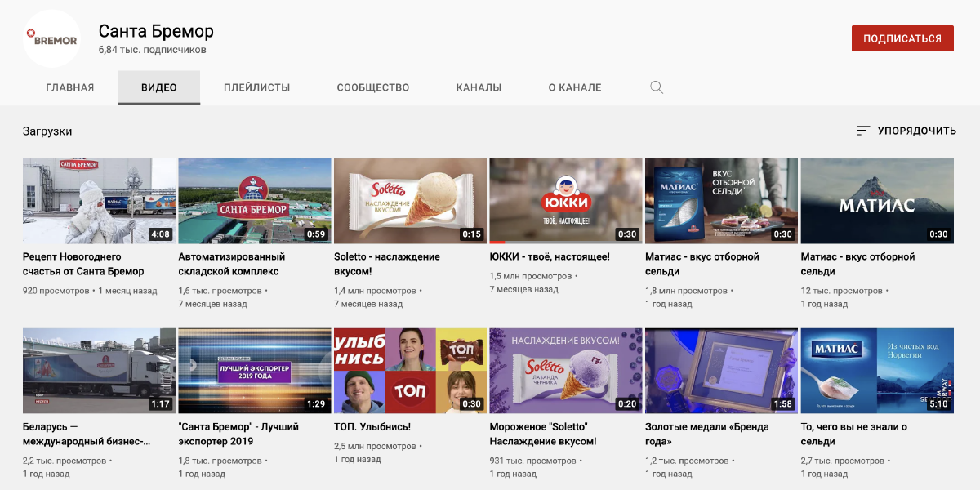The image size is (980, 490).
Task: Open the ЛУЧШИЙ ЭКСПОРТЕР 2019 ГОДА thumbnail
Action: pos(255,371)
